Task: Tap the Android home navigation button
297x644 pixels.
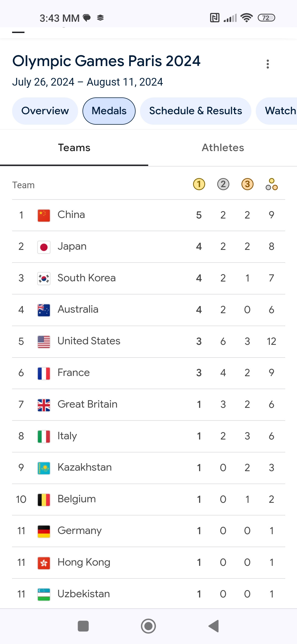Action: 148,626
